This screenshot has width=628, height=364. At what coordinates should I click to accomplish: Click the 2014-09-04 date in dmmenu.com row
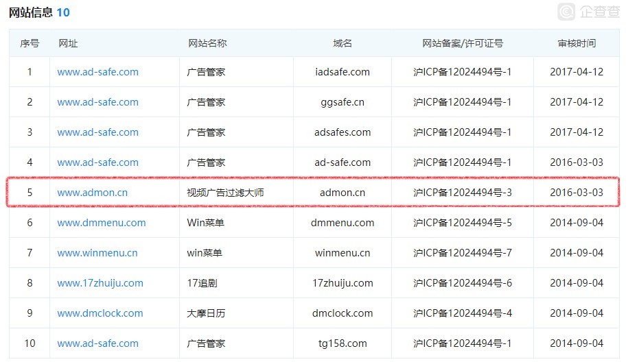click(x=577, y=223)
